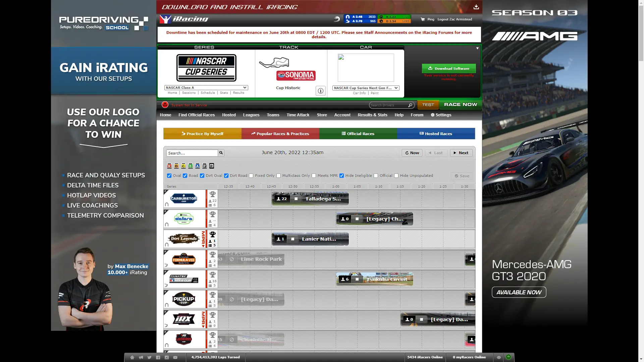This screenshot has height=362, width=644.
Task: Click the green status indicator in the bottom bar
Action: point(508,357)
